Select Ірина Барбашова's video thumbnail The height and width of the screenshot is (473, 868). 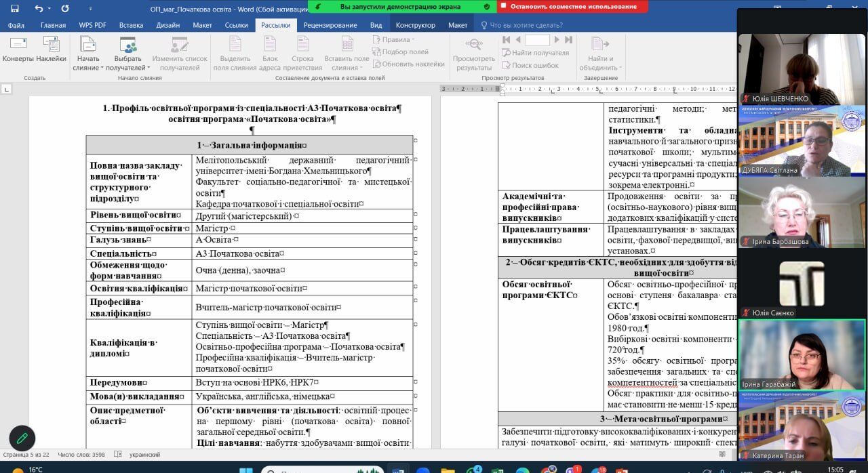pyautogui.click(x=802, y=215)
